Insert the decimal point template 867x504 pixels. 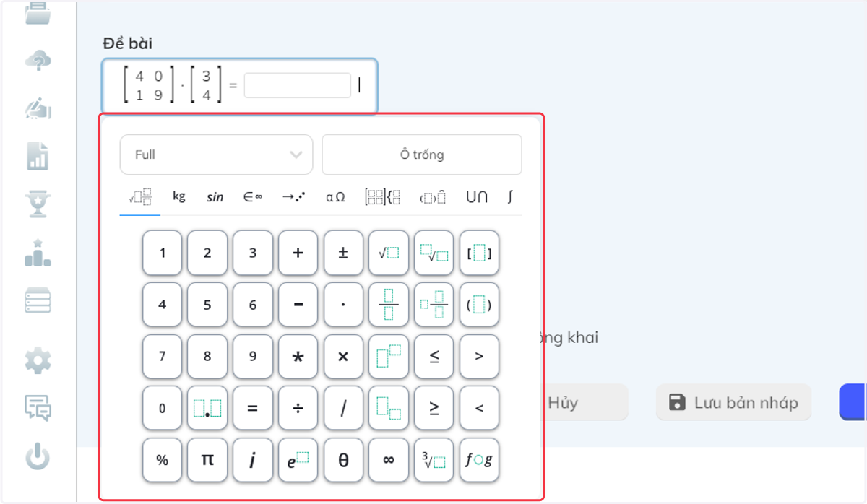207,408
